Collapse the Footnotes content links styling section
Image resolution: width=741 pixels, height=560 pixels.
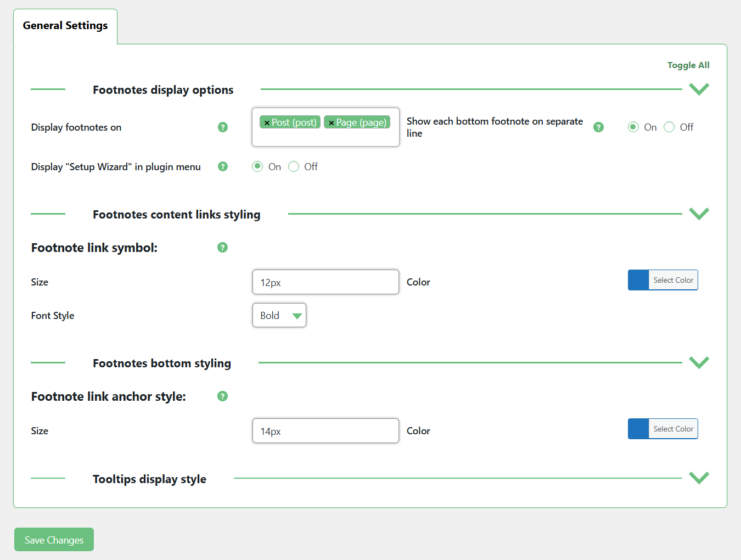[699, 214]
